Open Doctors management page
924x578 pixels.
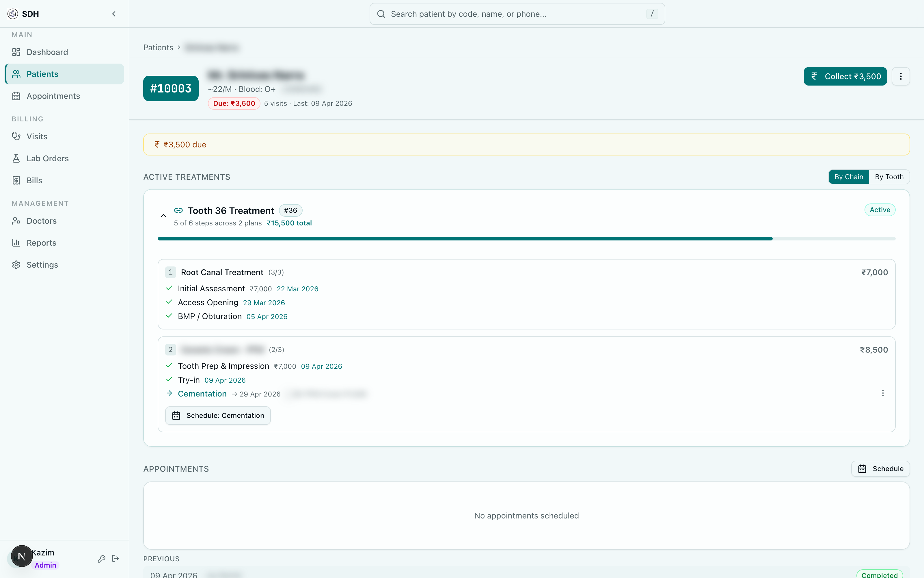[64, 221]
